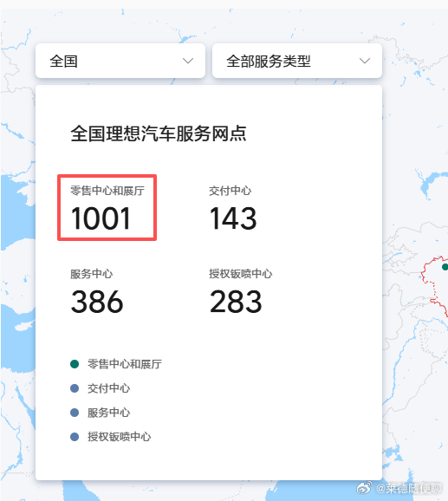Select the 零售中心和展厅 count of 1001
448x501 pixels.
101,218
